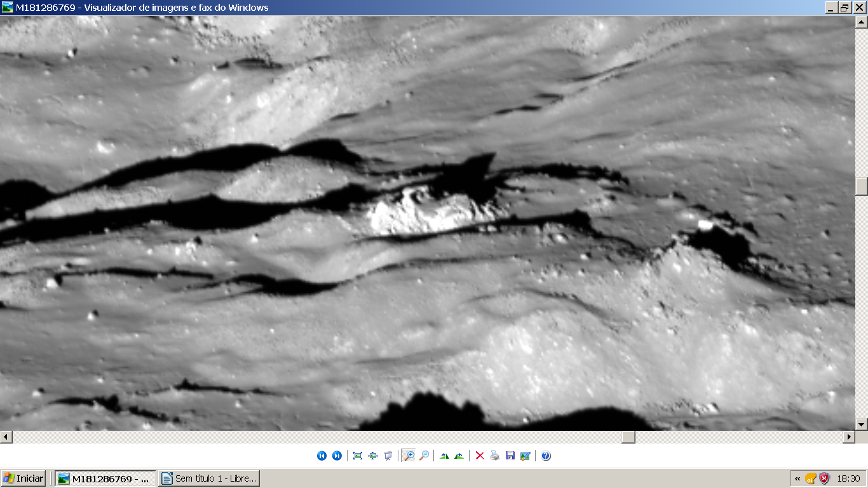Open the viewer help
Viewport: 868px width, 488px height.
tap(546, 456)
